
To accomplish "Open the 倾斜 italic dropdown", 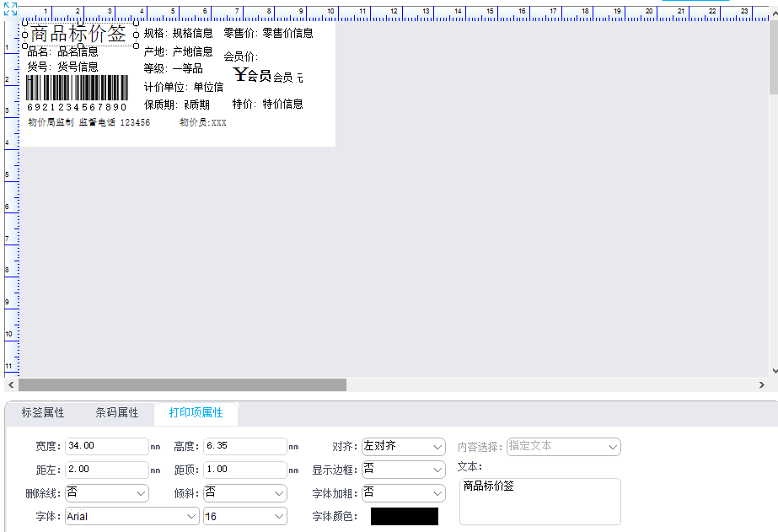I will (244, 493).
